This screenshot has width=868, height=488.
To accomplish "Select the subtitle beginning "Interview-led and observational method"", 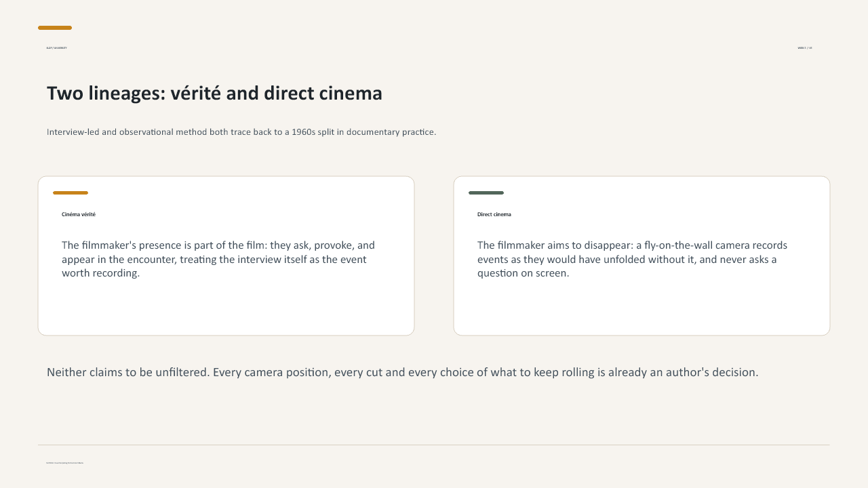I will pyautogui.click(x=241, y=132).
